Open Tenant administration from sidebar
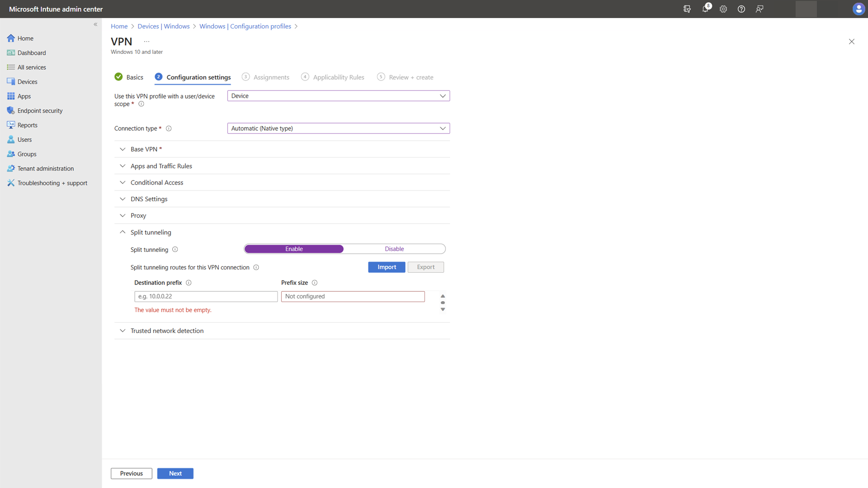 (x=45, y=169)
